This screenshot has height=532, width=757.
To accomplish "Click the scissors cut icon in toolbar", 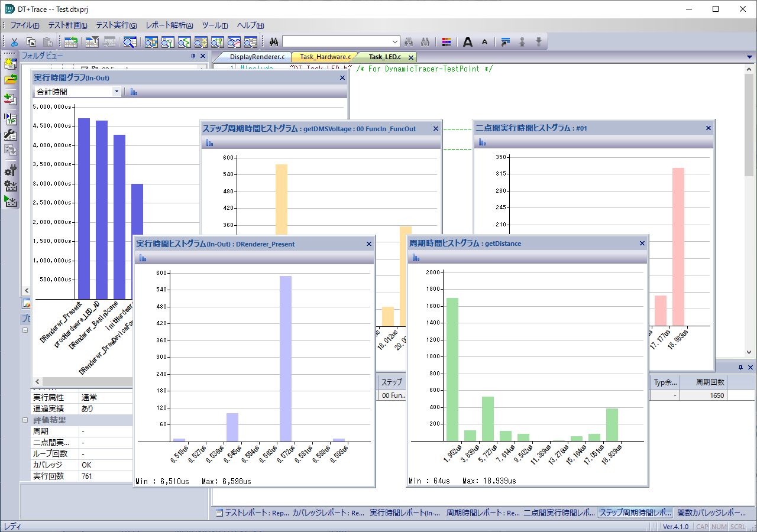I will pyautogui.click(x=15, y=42).
